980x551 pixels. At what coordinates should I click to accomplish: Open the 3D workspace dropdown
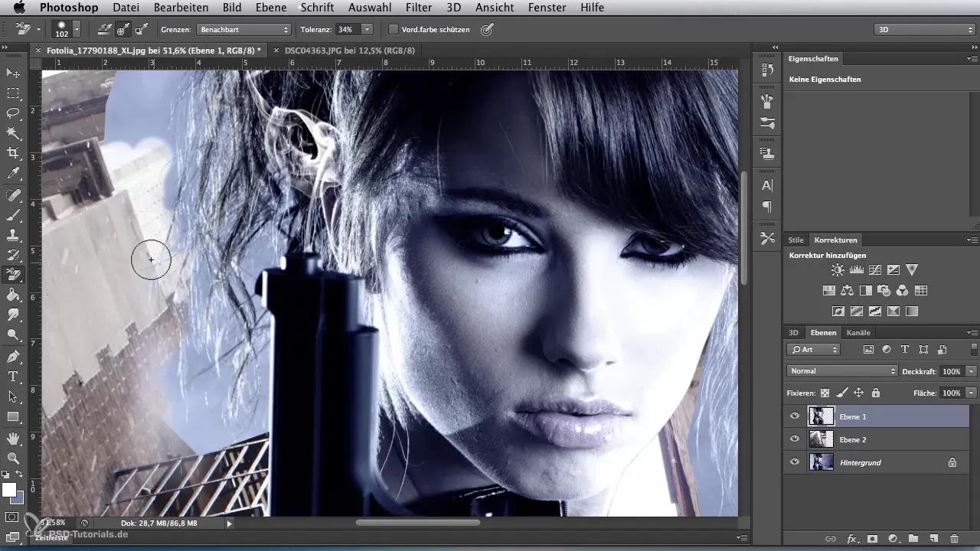[x=924, y=30]
